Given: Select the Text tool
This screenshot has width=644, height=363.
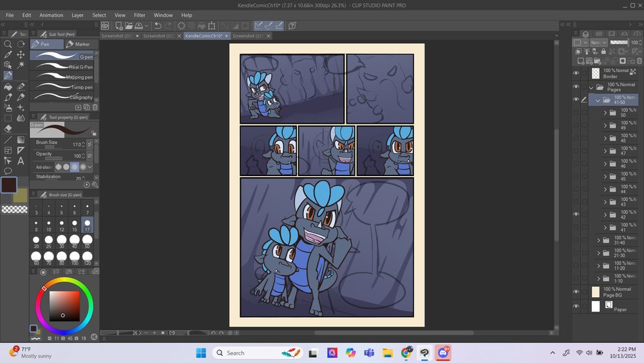Looking at the screenshot, I should pos(21,161).
